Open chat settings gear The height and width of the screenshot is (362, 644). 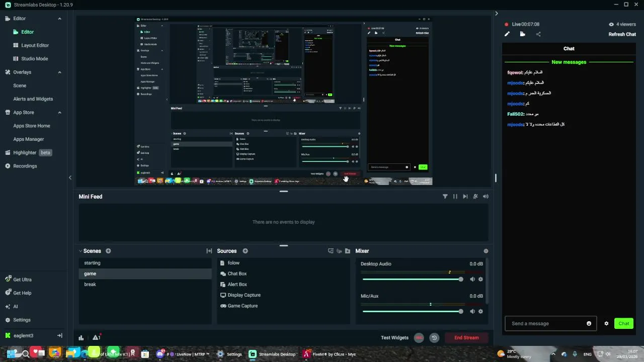(606, 323)
